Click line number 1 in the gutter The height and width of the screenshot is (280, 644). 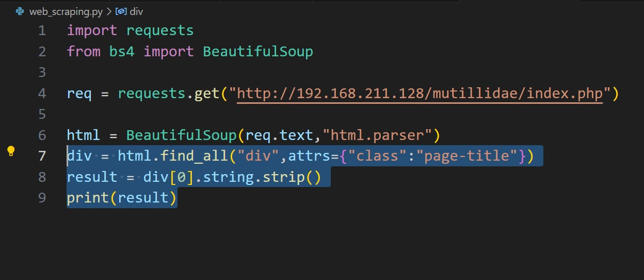pos(41,30)
